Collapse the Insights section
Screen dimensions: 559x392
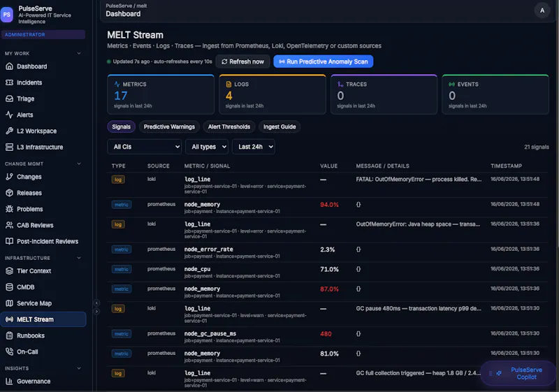click(79, 368)
